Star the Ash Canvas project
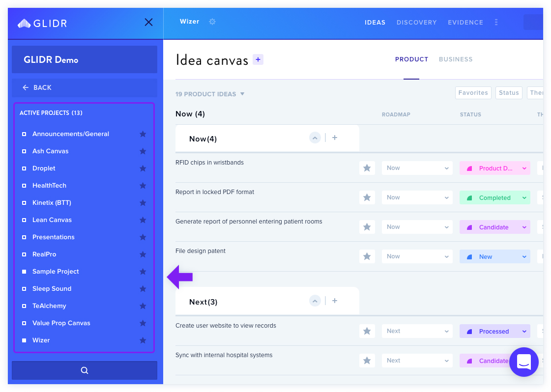This screenshot has height=392, width=551. [143, 151]
